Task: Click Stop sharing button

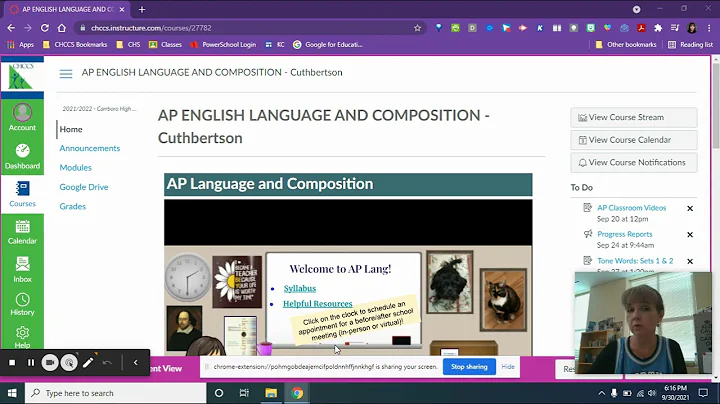Action: (469, 367)
